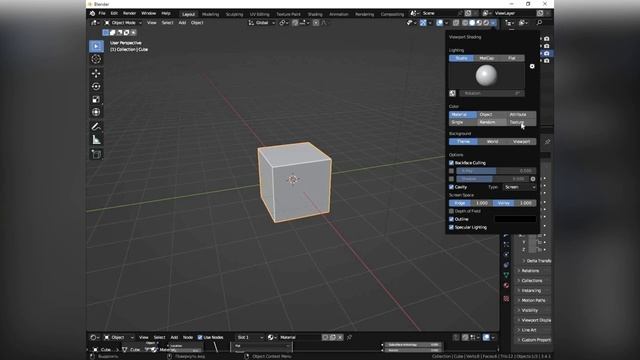This screenshot has height=360, width=640.
Task: Click the Blender logo menu icon
Action: click(x=93, y=13)
